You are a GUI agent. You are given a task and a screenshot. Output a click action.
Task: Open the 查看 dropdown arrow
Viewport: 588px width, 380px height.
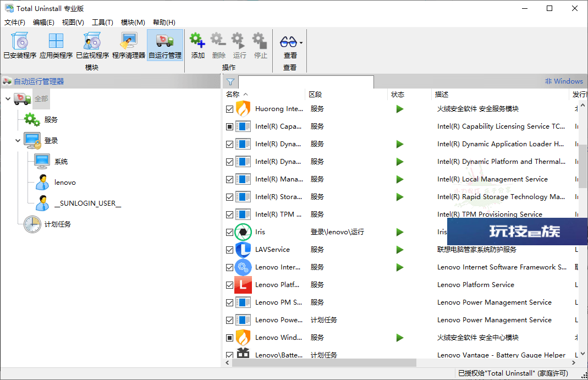(301, 43)
